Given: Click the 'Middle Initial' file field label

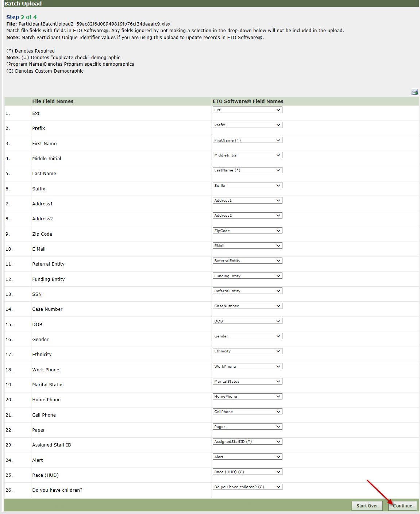Looking at the screenshot, I should pyautogui.click(x=47, y=159).
